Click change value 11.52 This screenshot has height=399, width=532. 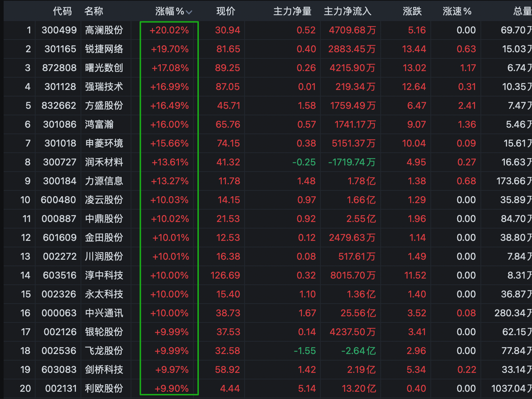tap(415, 275)
